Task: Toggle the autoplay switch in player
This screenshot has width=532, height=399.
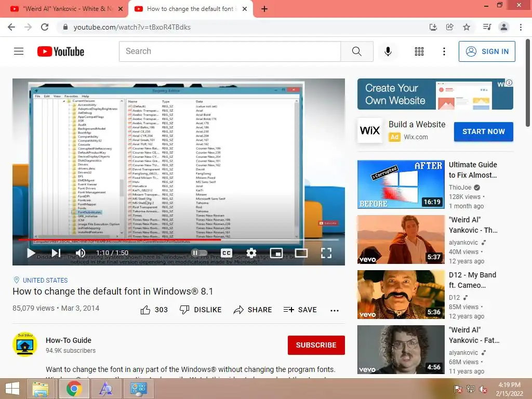Action: click(x=199, y=253)
